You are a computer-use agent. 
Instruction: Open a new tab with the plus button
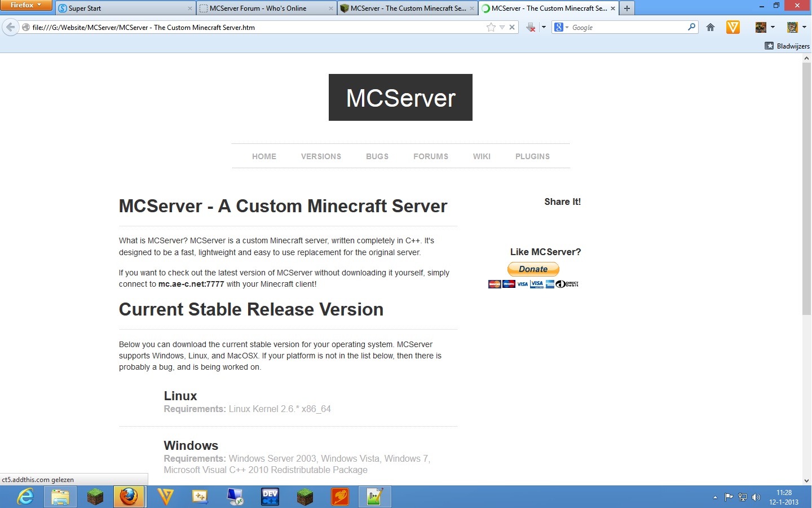626,8
